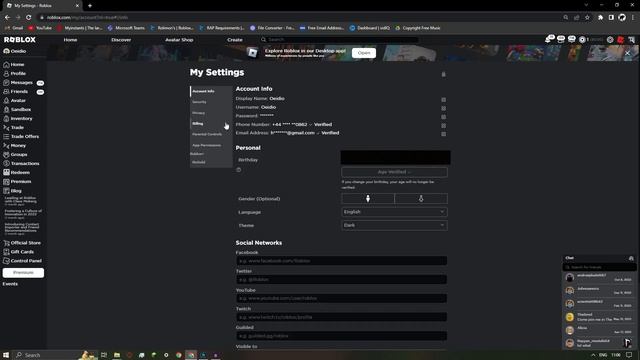Open Discover in the top navigation
Viewport: 640px width, 360px height.
(121, 40)
